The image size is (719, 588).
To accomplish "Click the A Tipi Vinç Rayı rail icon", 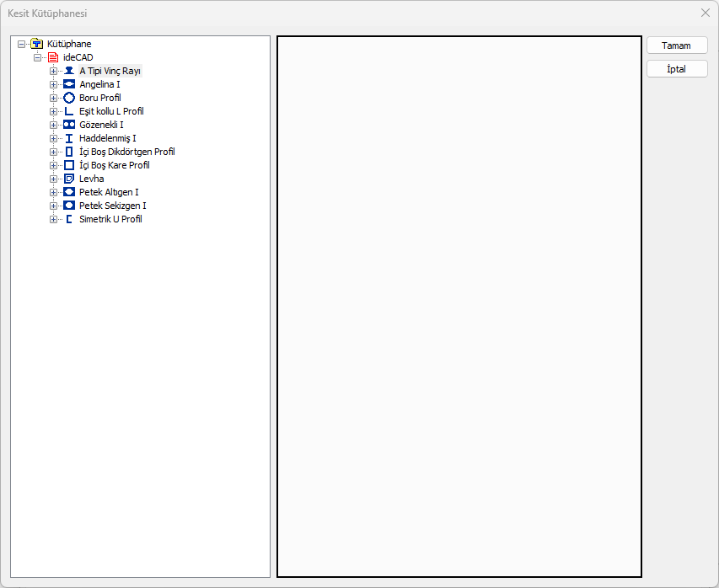I will tap(69, 71).
